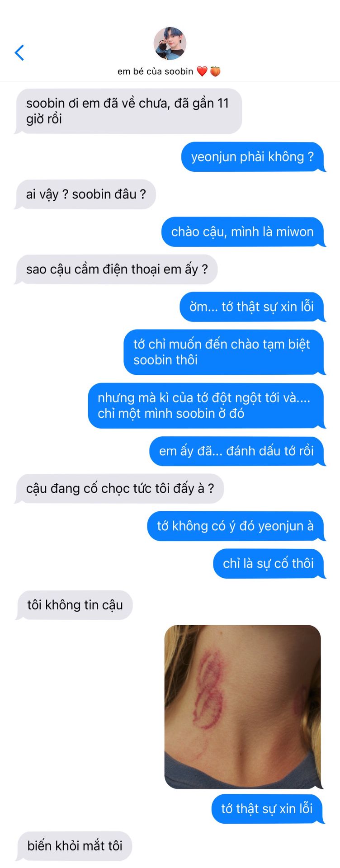Tap first message 'soobin ơi em đã về chưa'
The width and height of the screenshot is (340, 868).
(x=129, y=111)
